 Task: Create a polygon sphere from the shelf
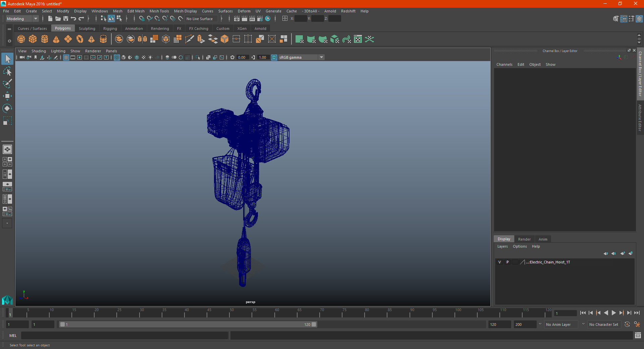click(21, 39)
